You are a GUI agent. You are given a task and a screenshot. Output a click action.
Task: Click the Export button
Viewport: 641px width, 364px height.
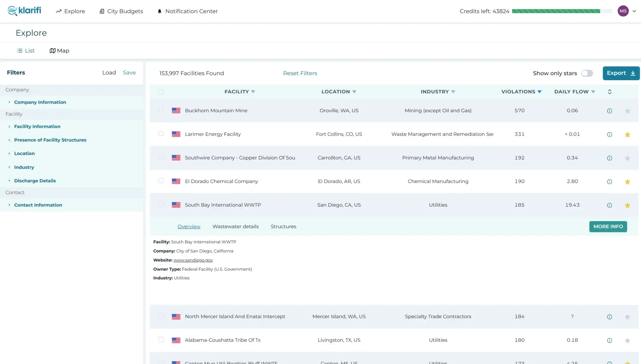click(621, 73)
